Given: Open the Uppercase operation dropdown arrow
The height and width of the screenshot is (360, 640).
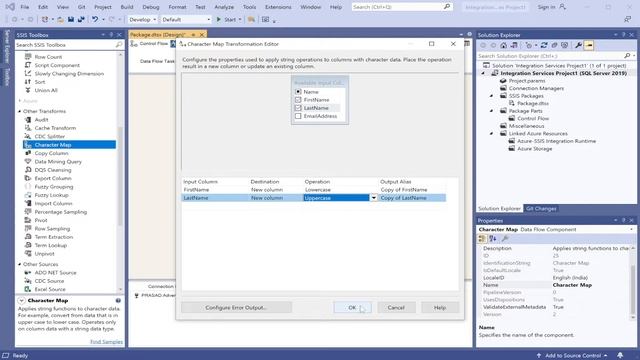Looking at the screenshot, I should click(x=373, y=198).
